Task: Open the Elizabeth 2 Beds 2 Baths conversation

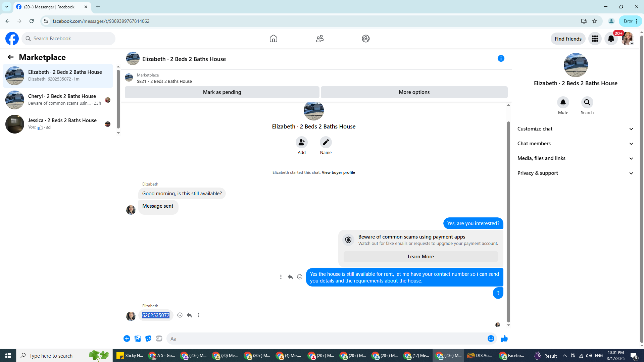Action: tap(58, 76)
